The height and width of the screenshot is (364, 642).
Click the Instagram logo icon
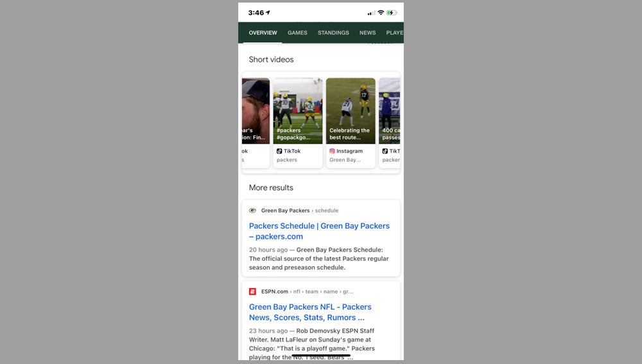tap(332, 151)
